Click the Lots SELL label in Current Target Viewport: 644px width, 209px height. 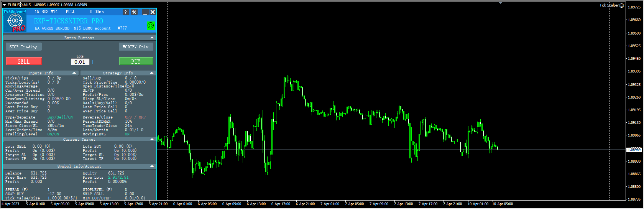point(16,146)
